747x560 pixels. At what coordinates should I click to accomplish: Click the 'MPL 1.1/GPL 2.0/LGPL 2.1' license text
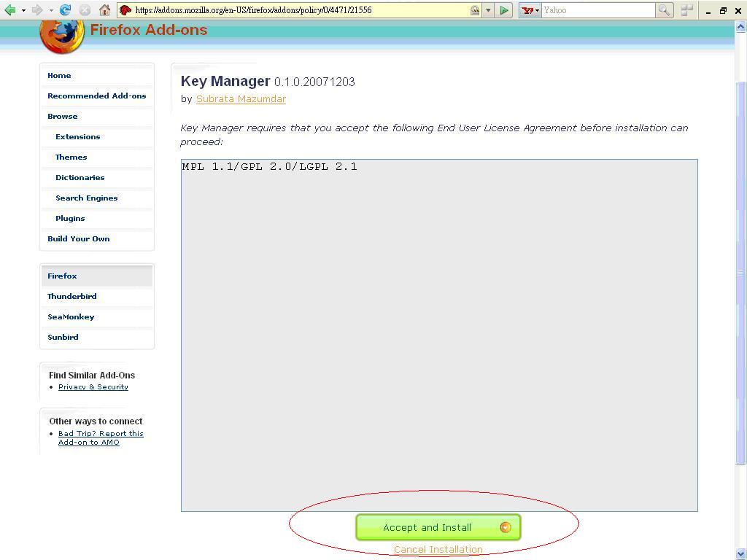[x=270, y=167]
